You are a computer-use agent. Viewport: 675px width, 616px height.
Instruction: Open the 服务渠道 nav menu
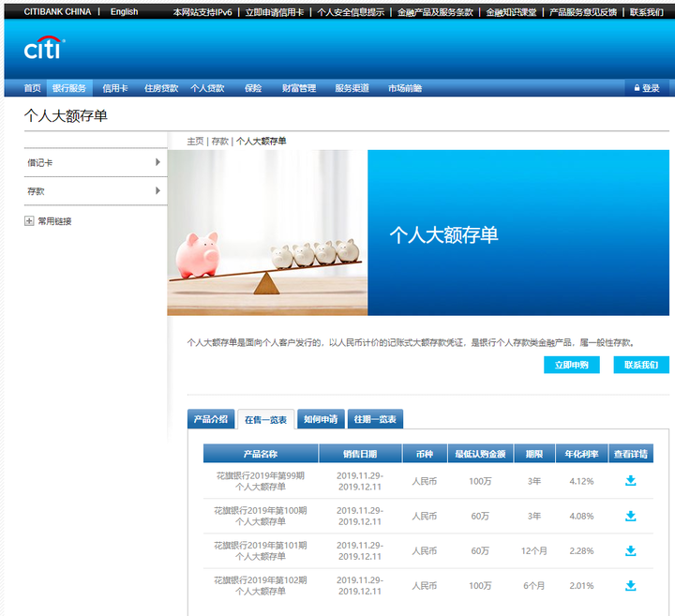(x=352, y=88)
